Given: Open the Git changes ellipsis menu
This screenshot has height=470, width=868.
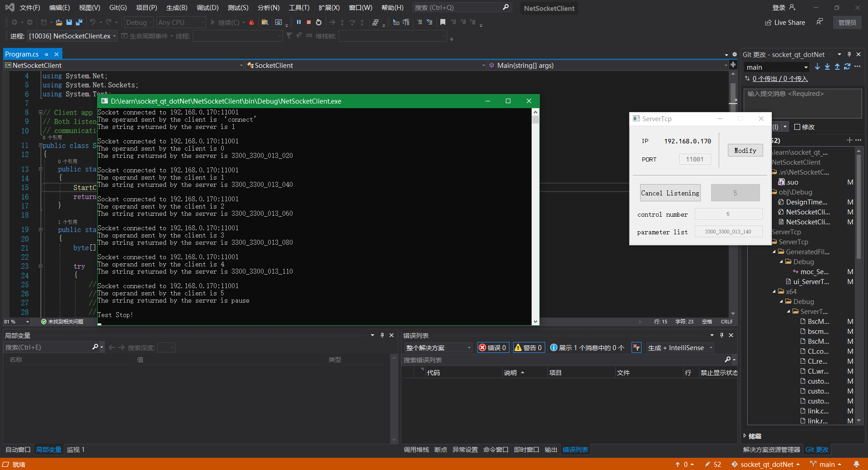Looking at the screenshot, I should click(857, 66).
